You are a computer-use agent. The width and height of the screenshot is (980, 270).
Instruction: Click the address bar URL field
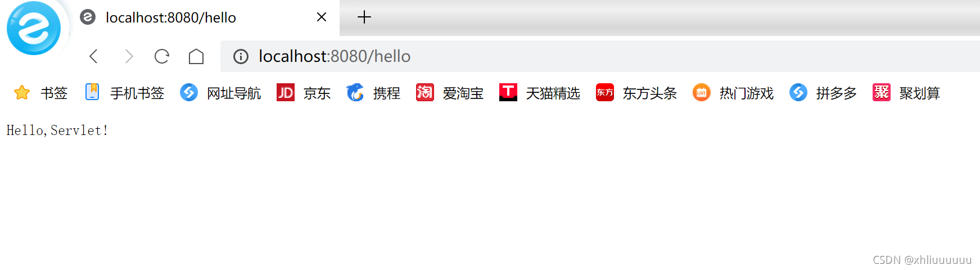tap(600, 56)
